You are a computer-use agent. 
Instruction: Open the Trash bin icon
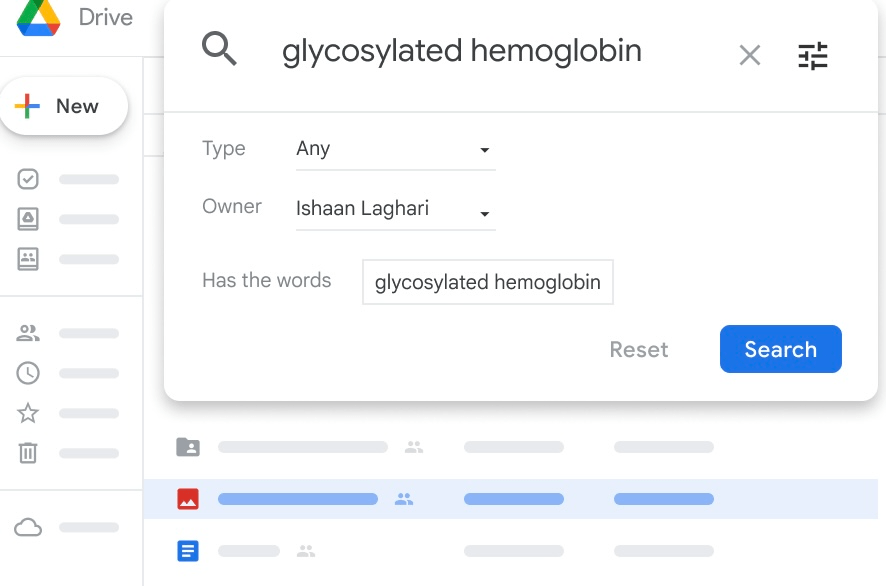click(28, 453)
